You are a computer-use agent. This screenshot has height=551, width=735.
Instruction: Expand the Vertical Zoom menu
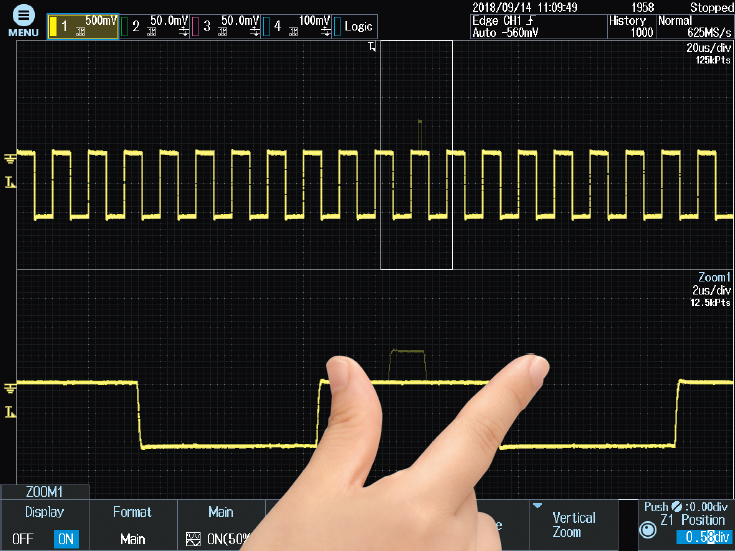[x=574, y=525]
